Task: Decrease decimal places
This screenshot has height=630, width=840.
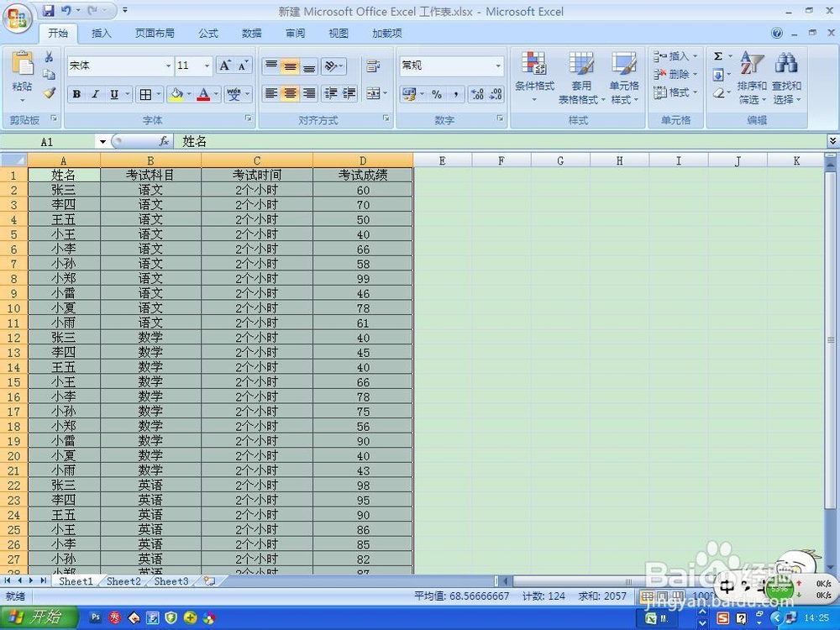Action: click(495, 94)
